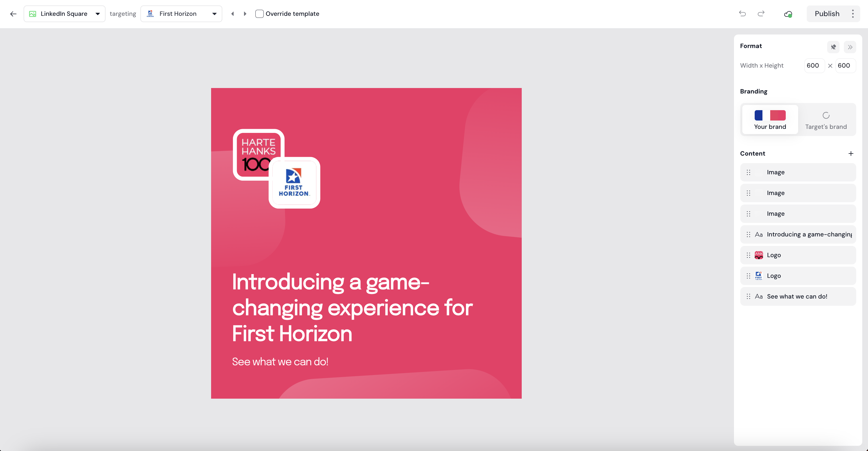Select the See what we can do! text item

click(x=797, y=296)
